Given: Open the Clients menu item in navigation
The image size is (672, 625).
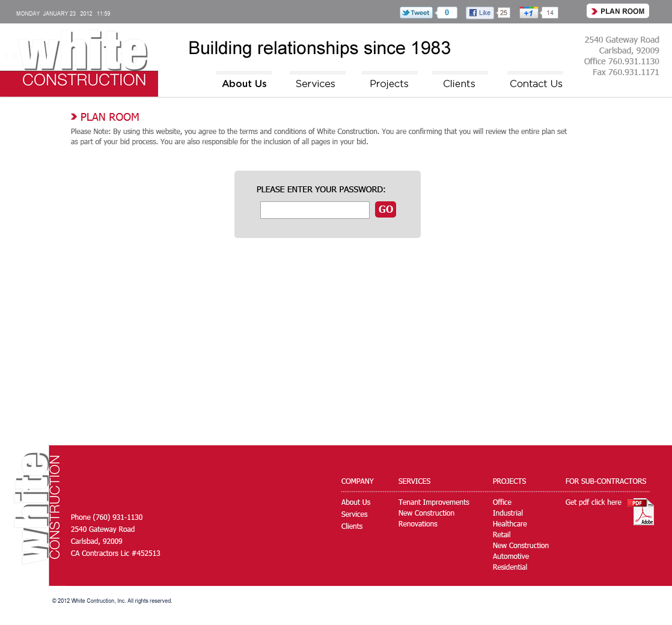Looking at the screenshot, I should (459, 84).
